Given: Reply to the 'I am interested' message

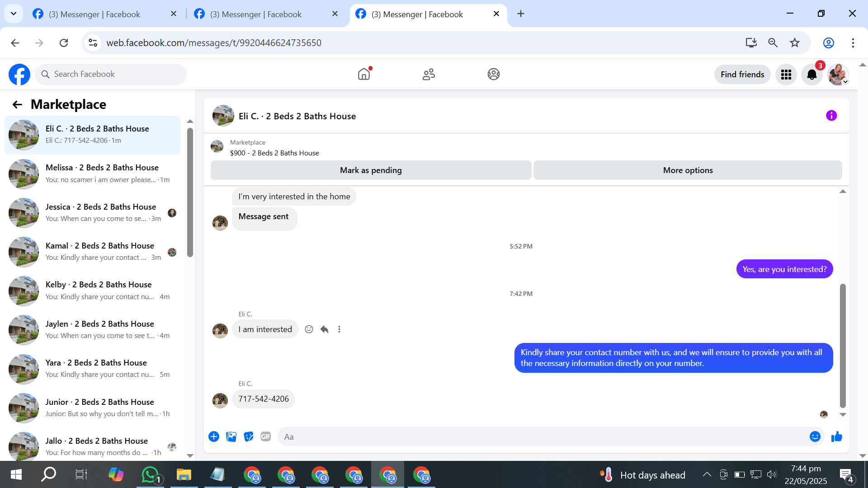Looking at the screenshot, I should tap(324, 329).
